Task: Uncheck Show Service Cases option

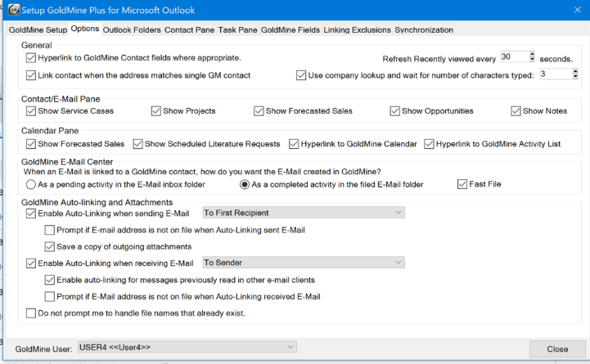Action: pyautogui.click(x=31, y=110)
